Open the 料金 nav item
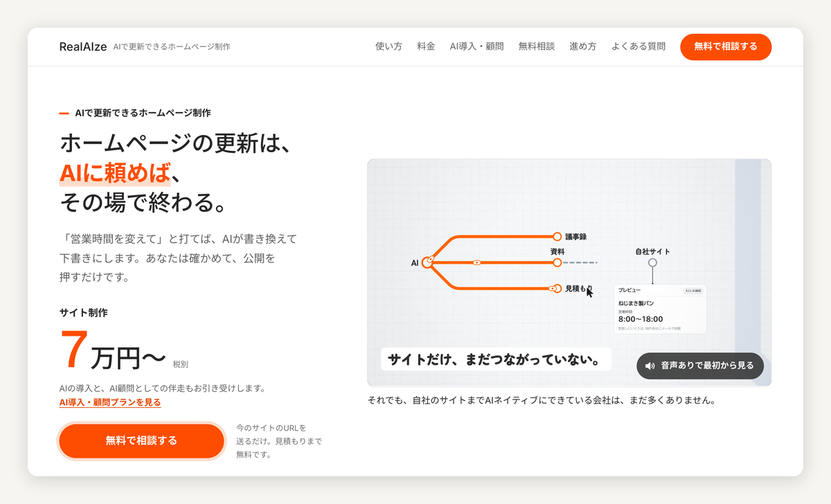This screenshot has width=831, height=504. point(426,46)
